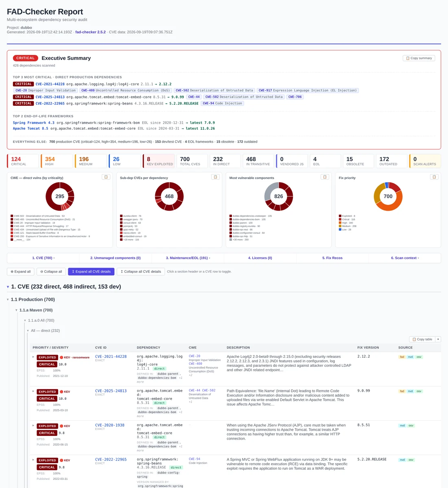
Task: Click the Copy table button
Action: (422, 339)
